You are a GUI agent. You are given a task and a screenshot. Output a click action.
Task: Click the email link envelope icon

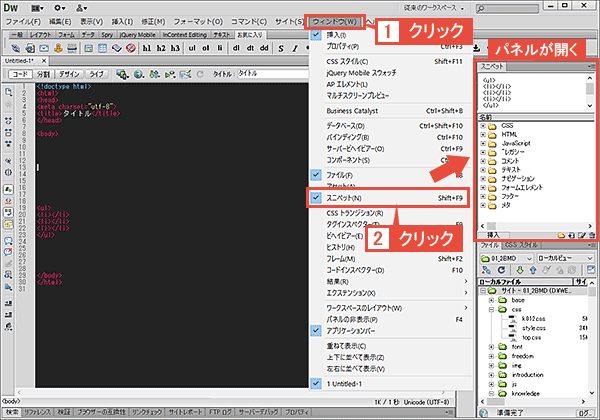(x=44, y=48)
